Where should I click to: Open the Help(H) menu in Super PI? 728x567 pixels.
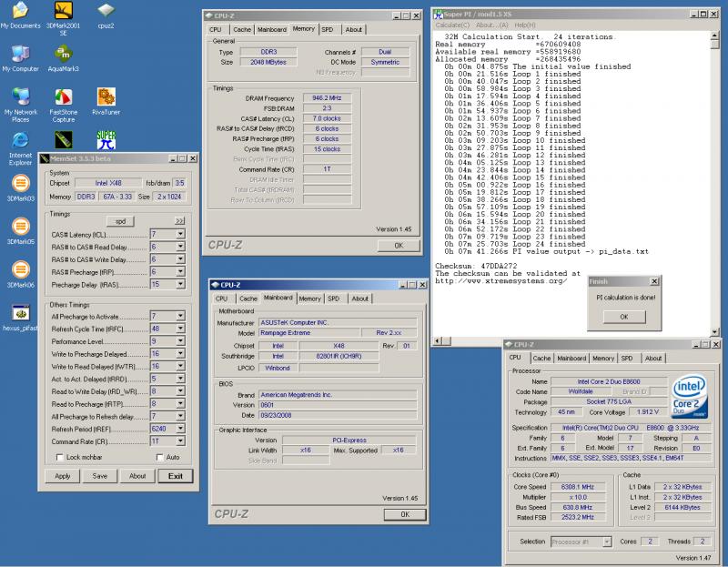(x=525, y=25)
